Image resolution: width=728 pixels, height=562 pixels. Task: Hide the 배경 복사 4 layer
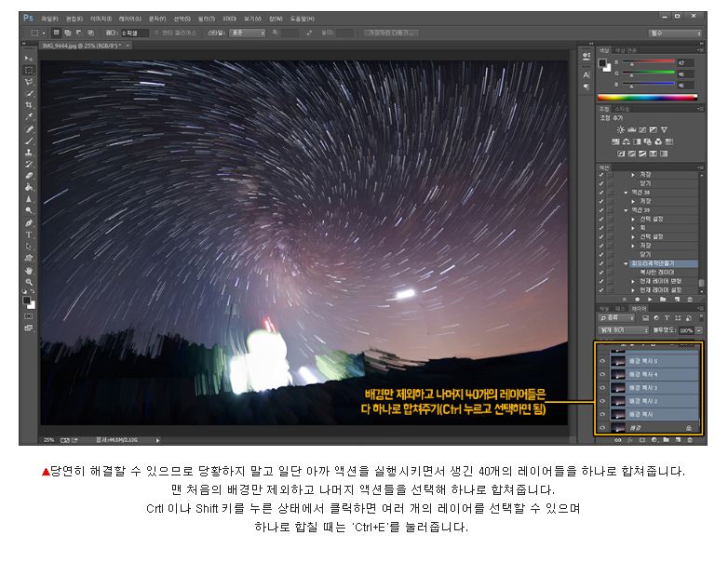pos(602,374)
